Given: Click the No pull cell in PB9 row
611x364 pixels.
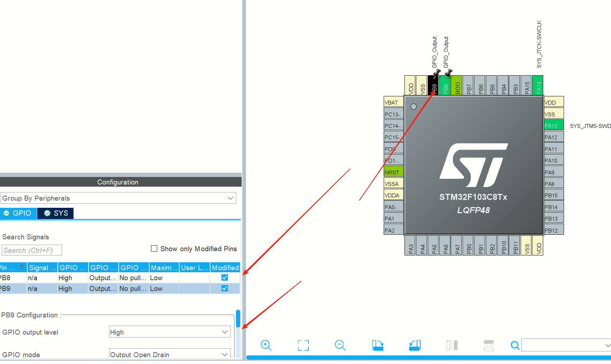Looking at the screenshot, I should coord(134,288).
